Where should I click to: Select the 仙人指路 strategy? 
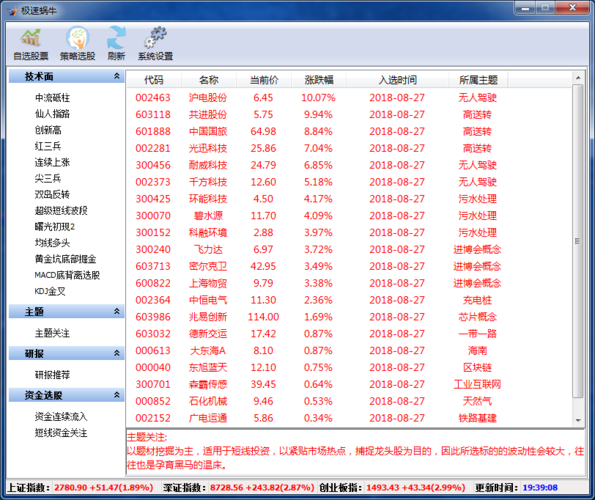click(x=52, y=114)
